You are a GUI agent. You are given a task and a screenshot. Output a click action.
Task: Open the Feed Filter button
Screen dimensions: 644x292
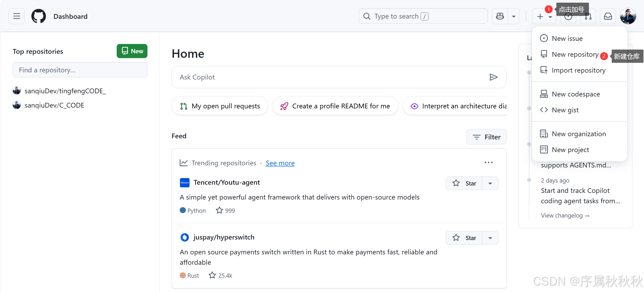486,137
